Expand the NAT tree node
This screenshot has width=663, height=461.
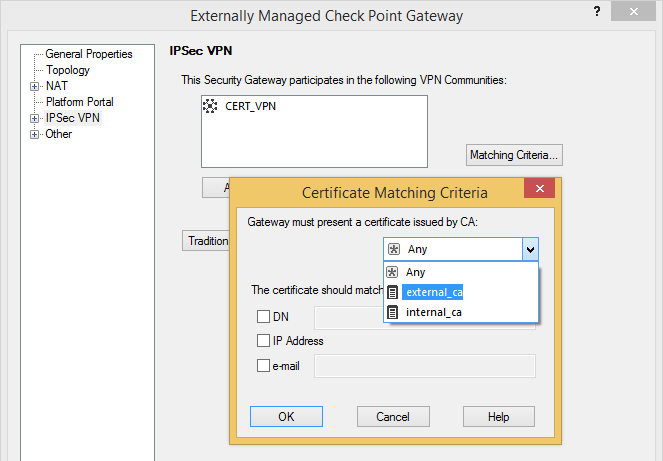click(35, 86)
